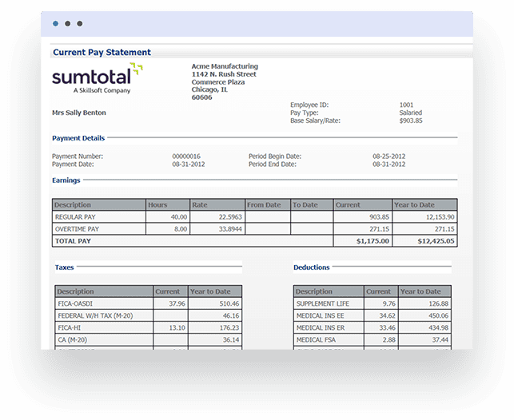
Task: Click the Deductions section heading
Action: [x=312, y=267]
